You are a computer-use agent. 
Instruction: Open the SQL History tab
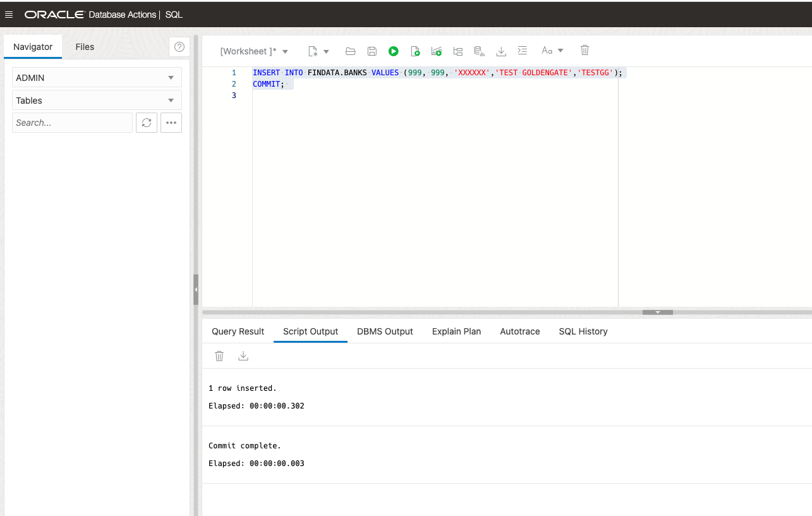click(583, 331)
